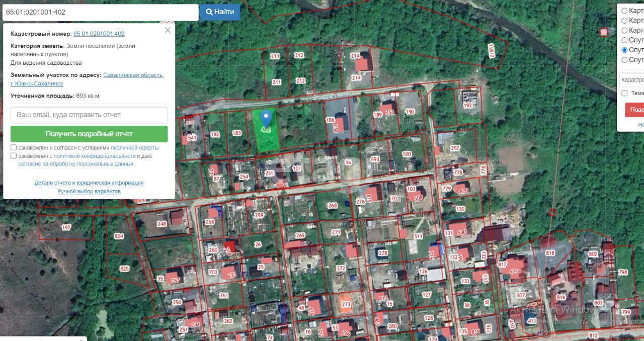Viewport: 644px width, 341px height.
Task: Click parcel label 271 on the map
Action: [x=336, y=233]
